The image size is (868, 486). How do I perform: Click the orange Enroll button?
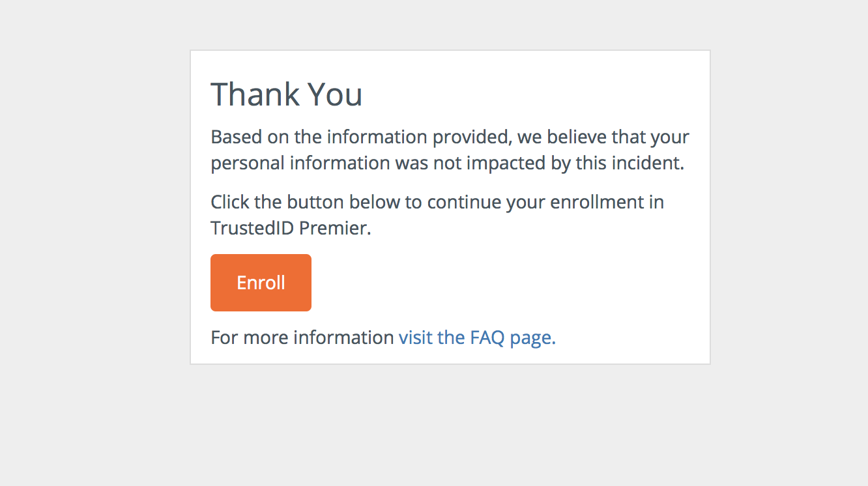click(x=261, y=283)
